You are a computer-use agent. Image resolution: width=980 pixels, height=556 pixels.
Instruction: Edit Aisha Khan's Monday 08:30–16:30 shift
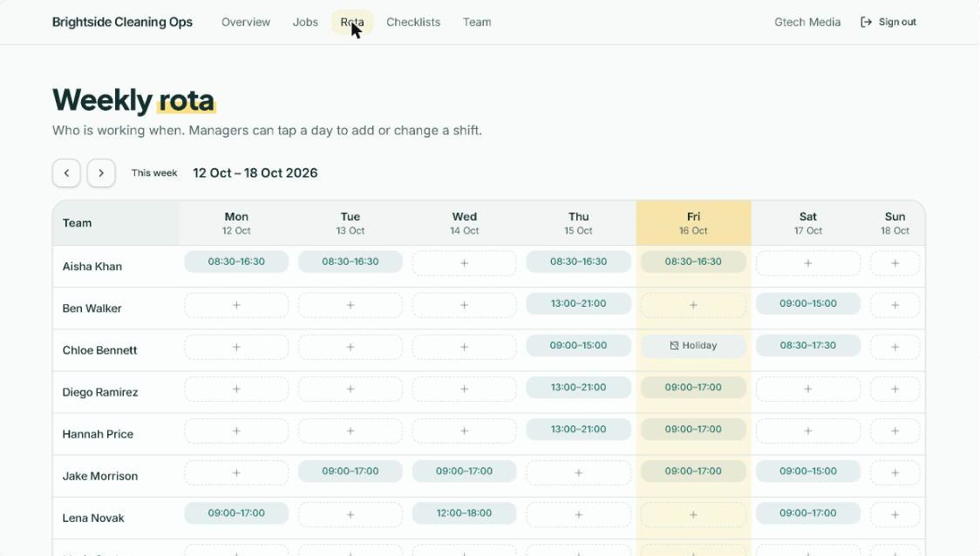[x=236, y=261]
